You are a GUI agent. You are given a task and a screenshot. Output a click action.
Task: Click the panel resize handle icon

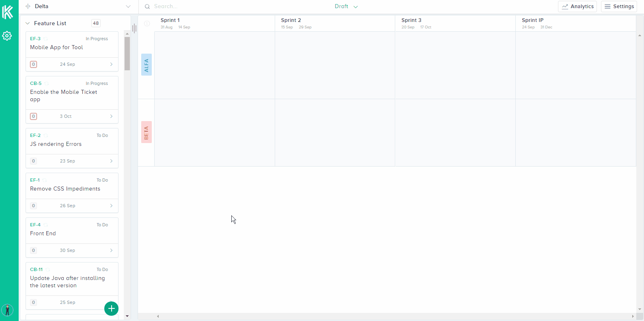[x=134, y=28]
